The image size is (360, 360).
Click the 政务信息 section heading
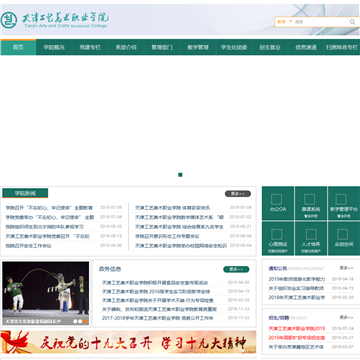pos(110,269)
